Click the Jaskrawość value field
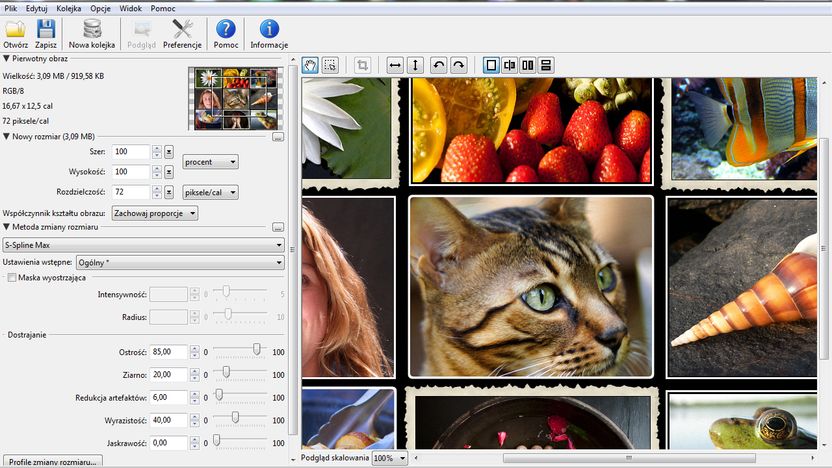 click(169, 443)
